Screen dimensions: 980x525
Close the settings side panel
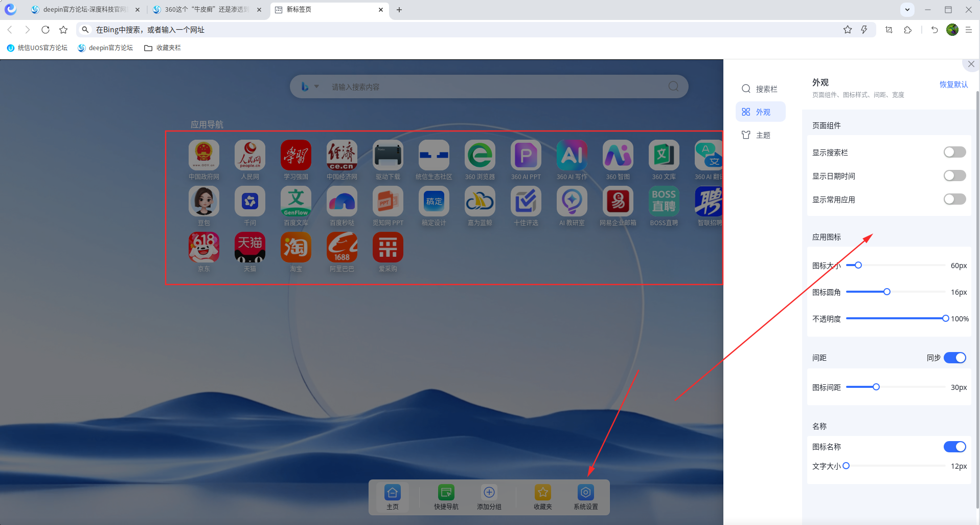[x=971, y=64]
